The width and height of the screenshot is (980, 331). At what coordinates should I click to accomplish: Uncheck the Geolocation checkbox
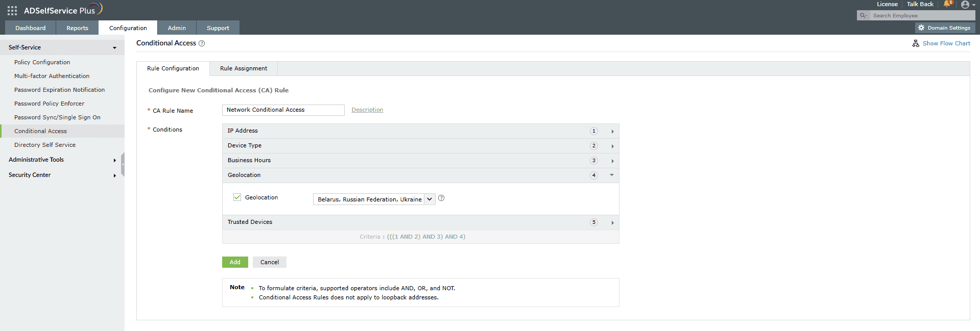point(237,197)
